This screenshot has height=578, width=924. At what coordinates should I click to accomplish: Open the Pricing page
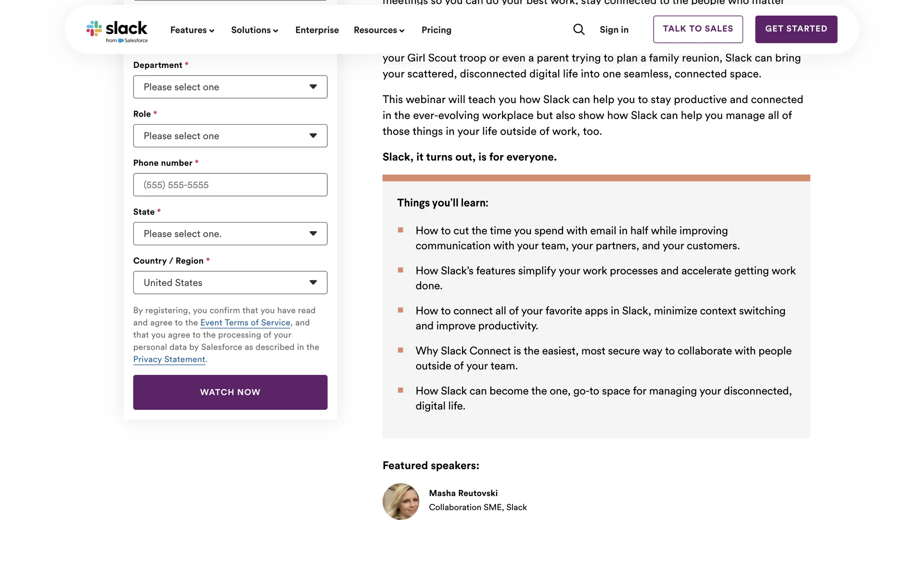click(x=436, y=30)
